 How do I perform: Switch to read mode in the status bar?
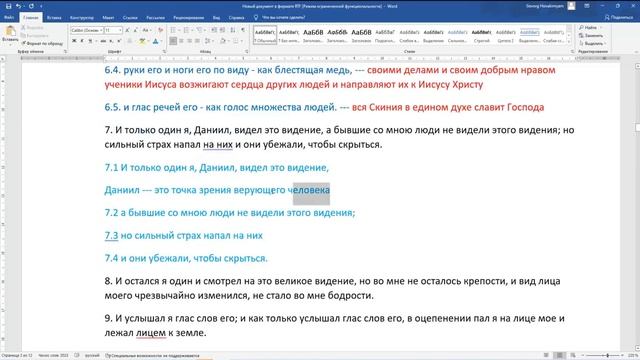point(546,356)
